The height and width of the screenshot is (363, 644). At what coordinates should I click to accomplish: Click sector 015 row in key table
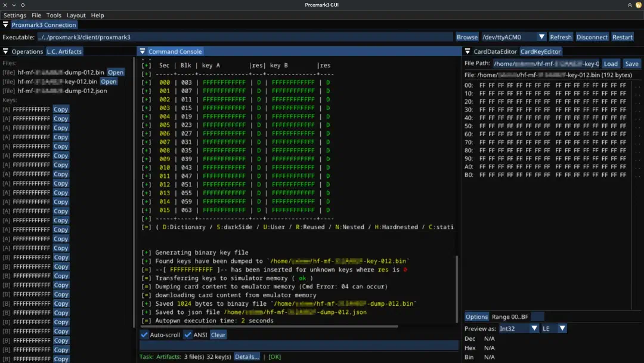(x=237, y=210)
